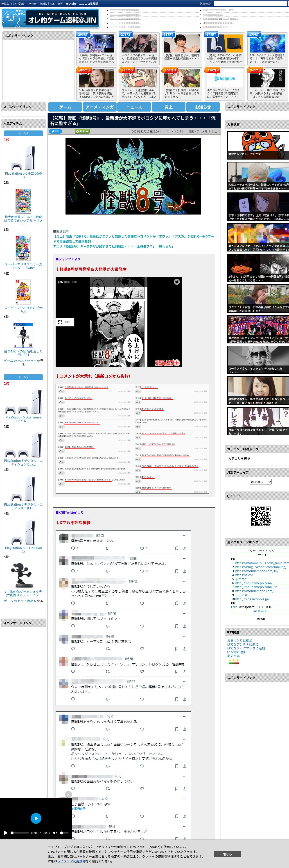
Task: Adjust the video volume slider
Action: [64, 833]
